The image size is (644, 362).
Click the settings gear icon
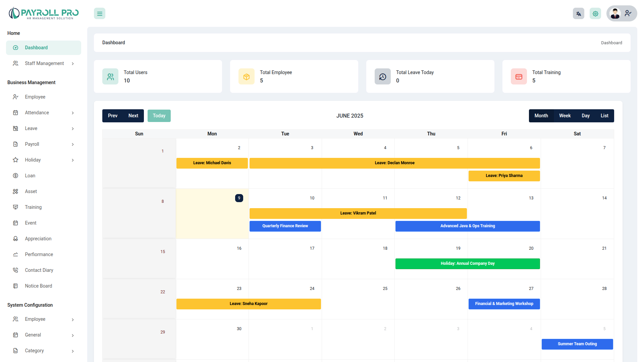[595, 14]
